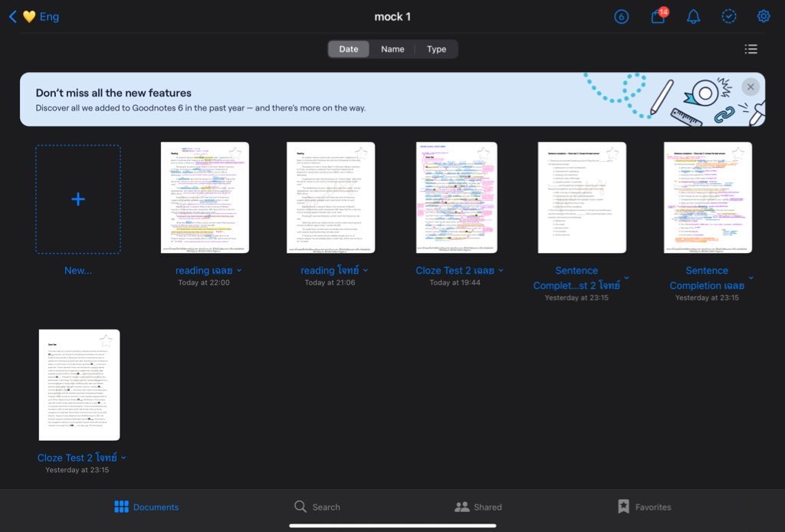Expand options for Sentence Complet...st 2 โจทย์
Image resolution: width=785 pixels, height=532 pixels.
point(627,277)
